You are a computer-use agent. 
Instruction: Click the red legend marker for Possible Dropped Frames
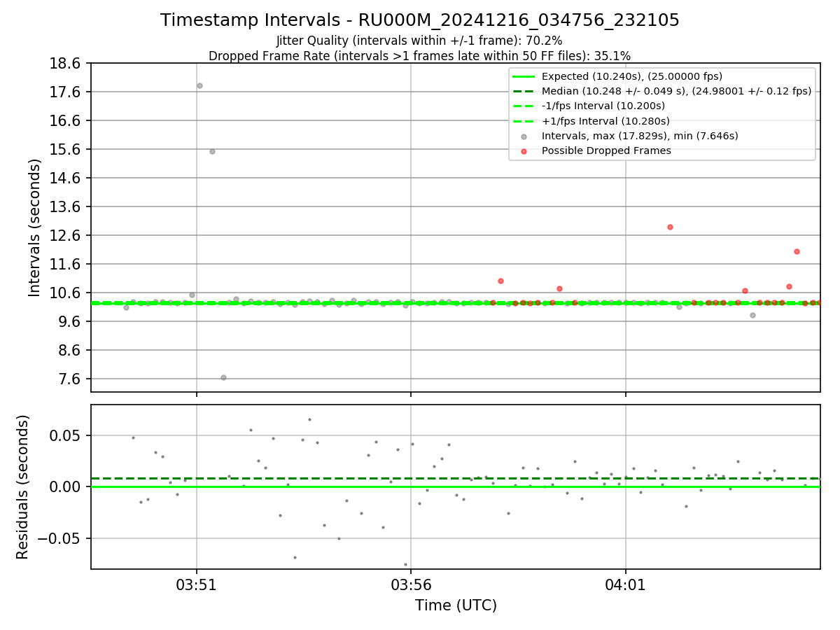(524, 151)
